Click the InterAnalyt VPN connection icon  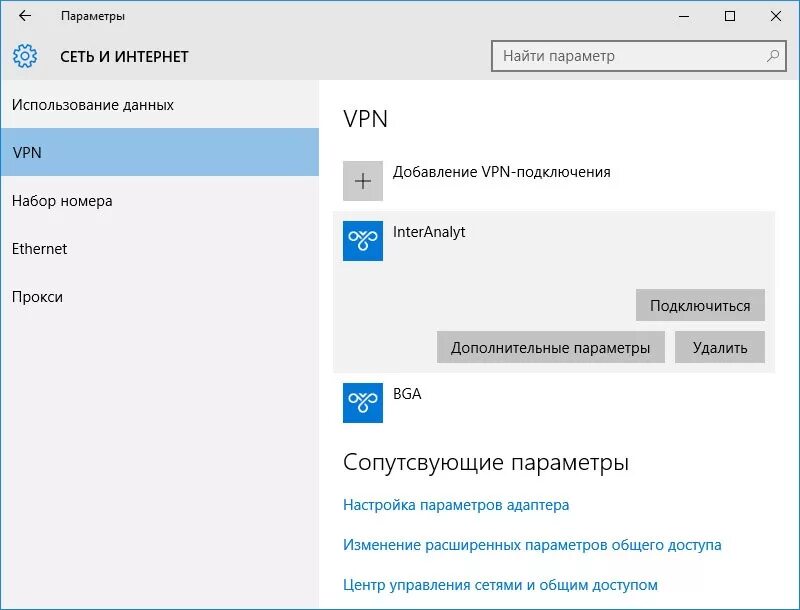363,241
